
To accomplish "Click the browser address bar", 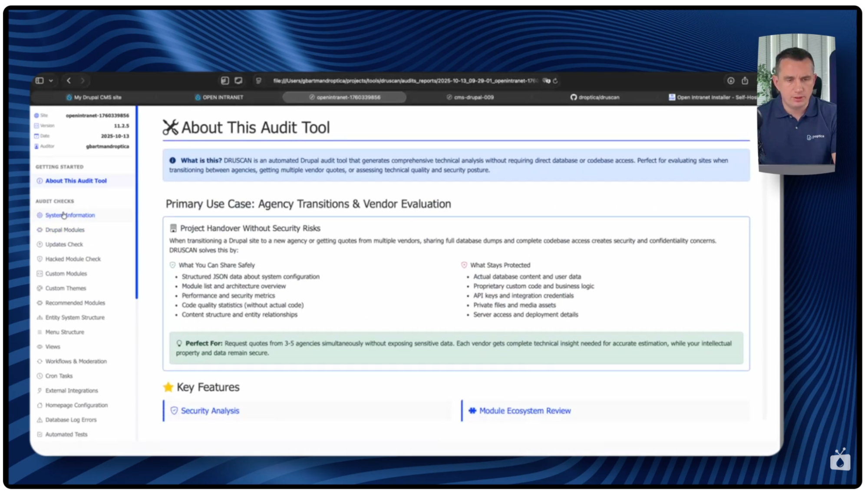I will pyautogui.click(x=404, y=80).
